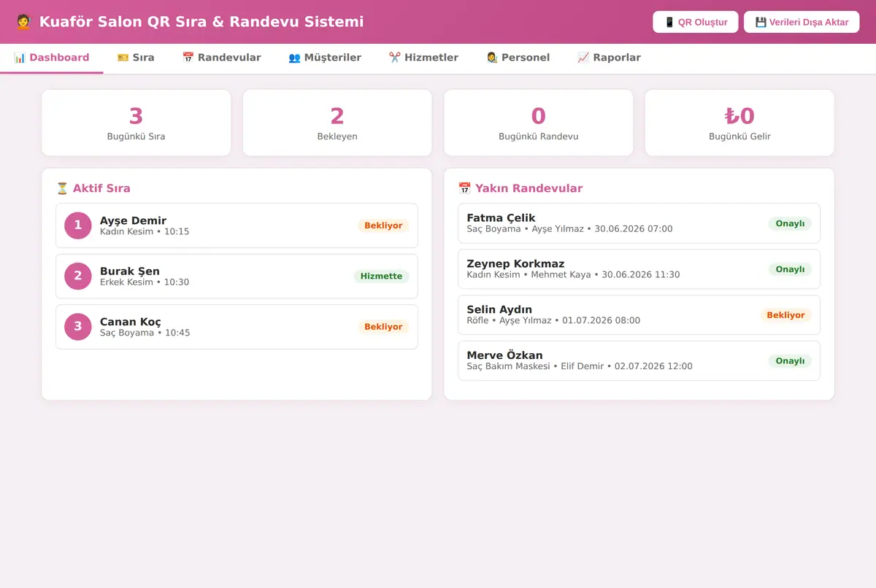The height and width of the screenshot is (588, 876).
Task: Select Merve Özkan's appointment
Action: coord(639,360)
